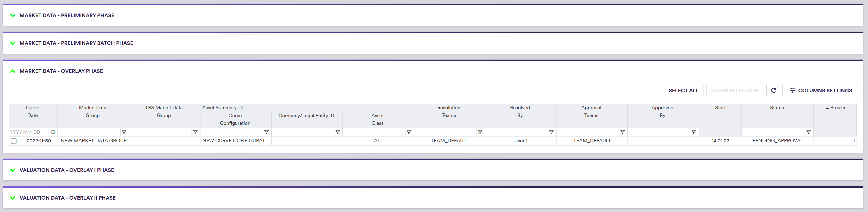Screen dimensions: 868x212
Task: Click filter icon for Approved By column
Action: [693, 132]
